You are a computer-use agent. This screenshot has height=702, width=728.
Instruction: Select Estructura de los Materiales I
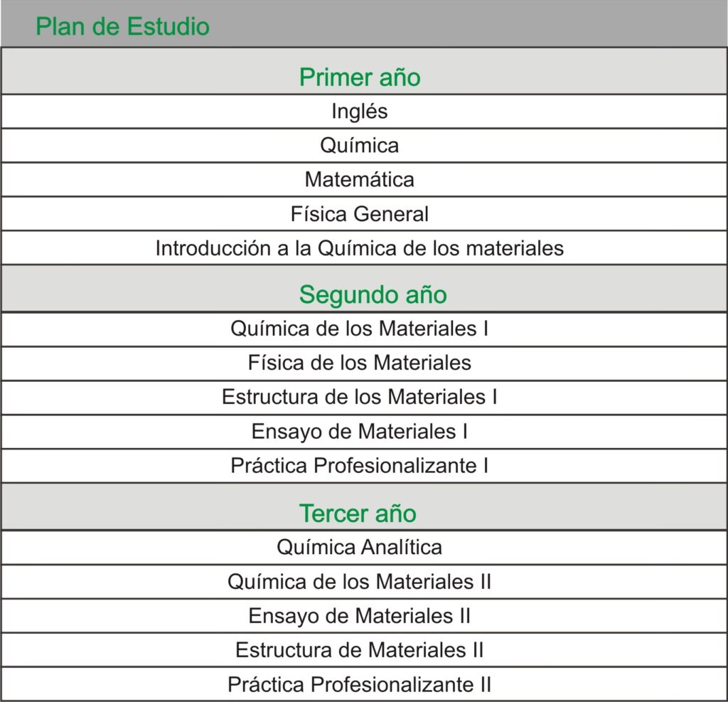[360, 397]
